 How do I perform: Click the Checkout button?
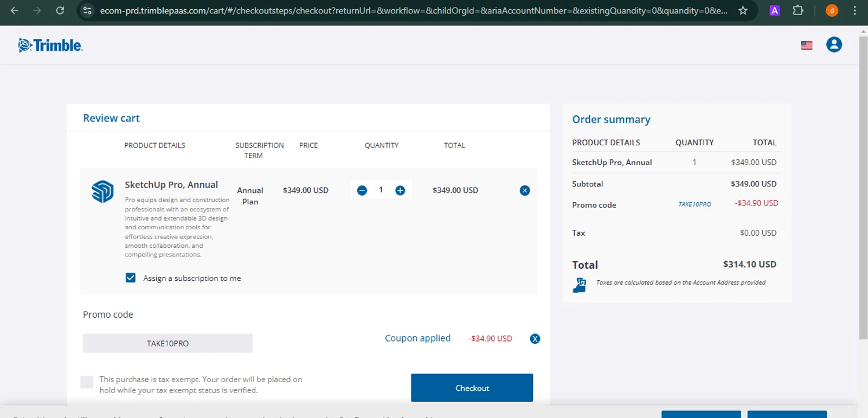472,388
